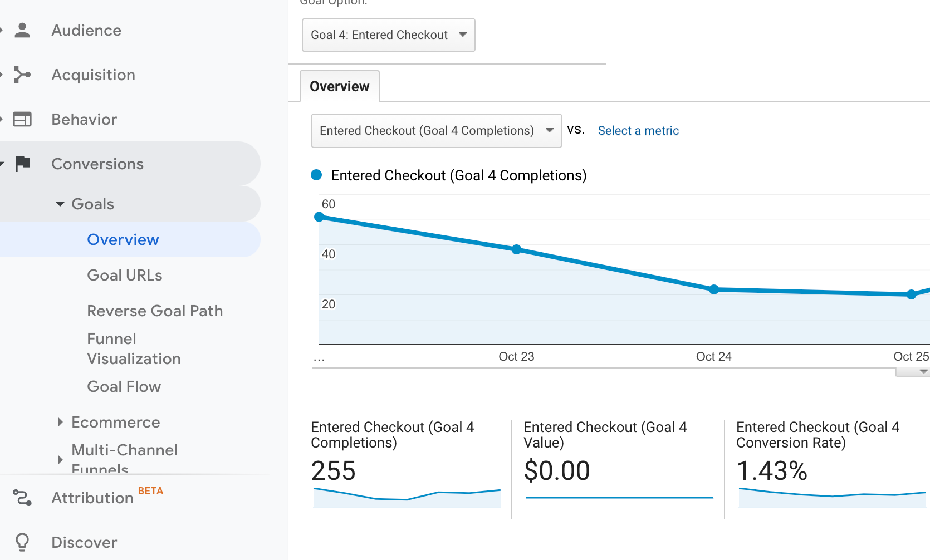Click the Discover lightbulb icon
Viewport: 930px width, 560px height.
(22, 542)
